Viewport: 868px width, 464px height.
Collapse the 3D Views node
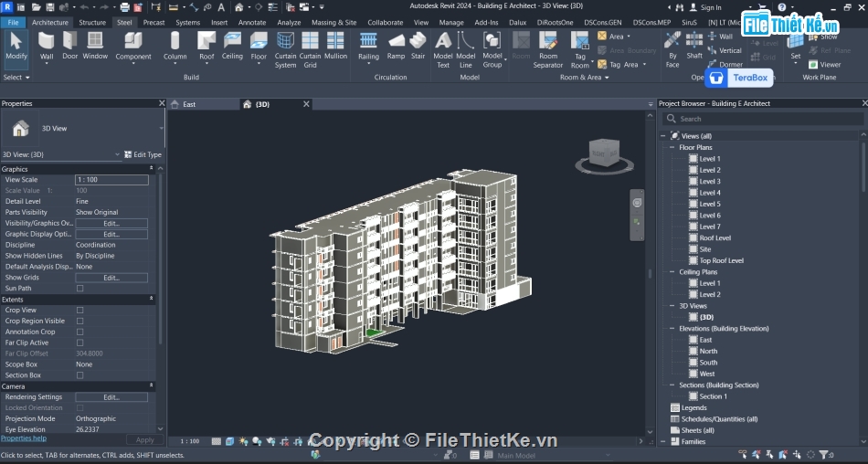coord(672,306)
